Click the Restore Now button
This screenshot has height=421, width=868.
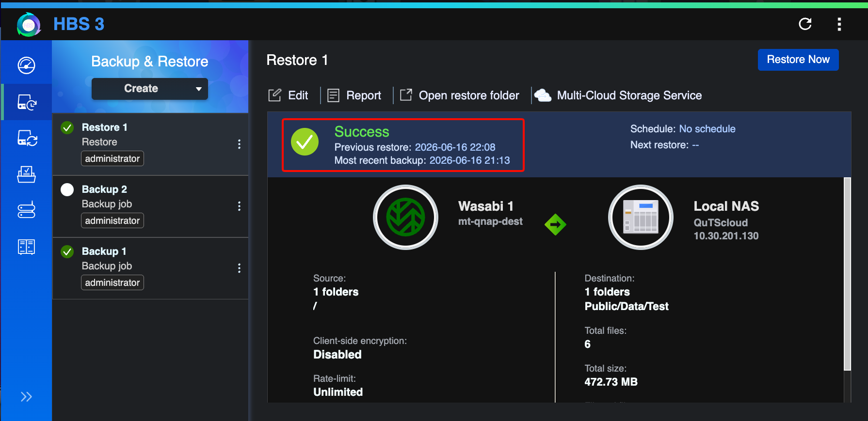coord(798,60)
